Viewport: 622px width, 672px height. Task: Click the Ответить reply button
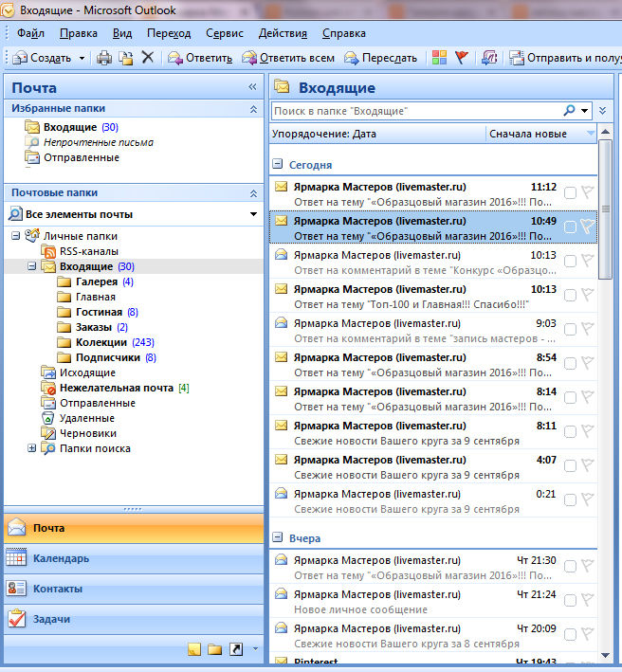tap(200, 58)
